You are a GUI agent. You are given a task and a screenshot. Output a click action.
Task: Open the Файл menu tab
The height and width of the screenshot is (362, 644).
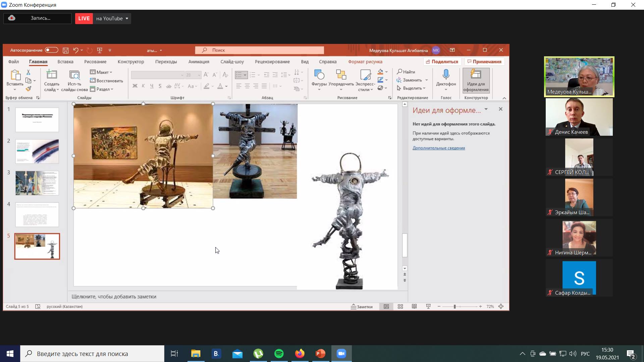pos(13,62)
